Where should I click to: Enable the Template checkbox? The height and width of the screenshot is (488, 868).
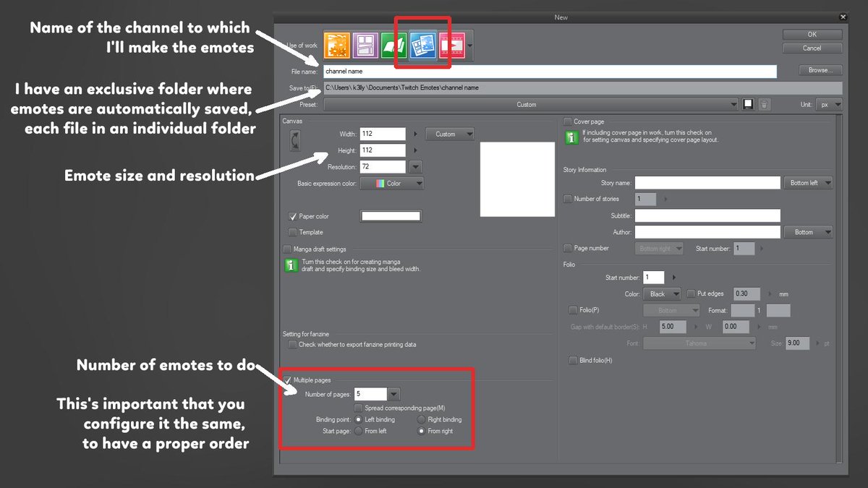tap(293, 232)
